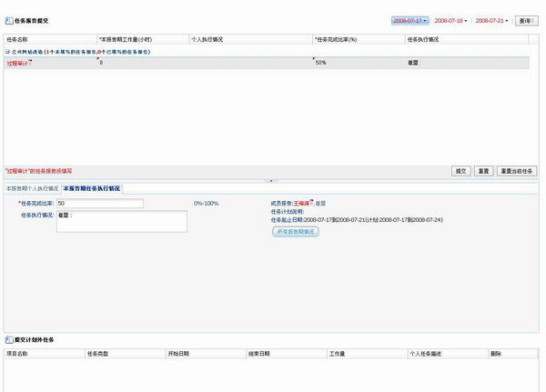Image resolution: width=546 pixels, height=392 pixels.
Task: Open the 王海涛 member report link
Action: (300, 204)
